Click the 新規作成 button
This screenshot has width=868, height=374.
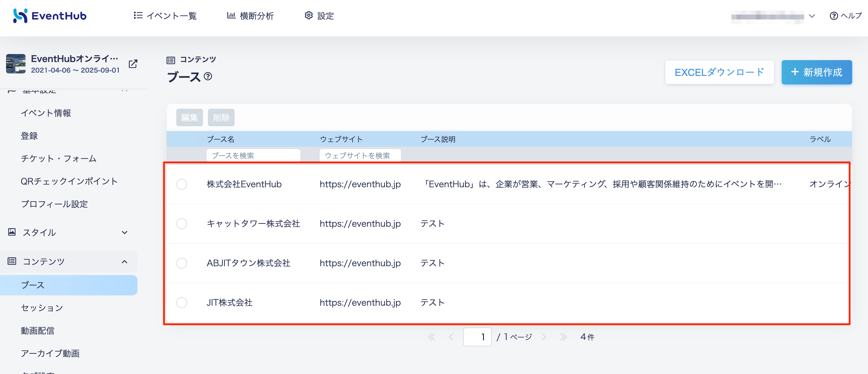(x=816, y=72)
